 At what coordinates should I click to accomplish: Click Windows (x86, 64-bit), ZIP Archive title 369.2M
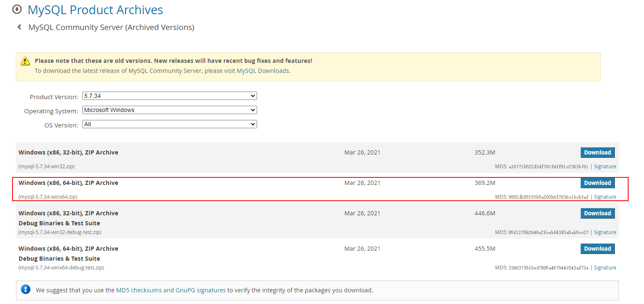pos(68,183)
